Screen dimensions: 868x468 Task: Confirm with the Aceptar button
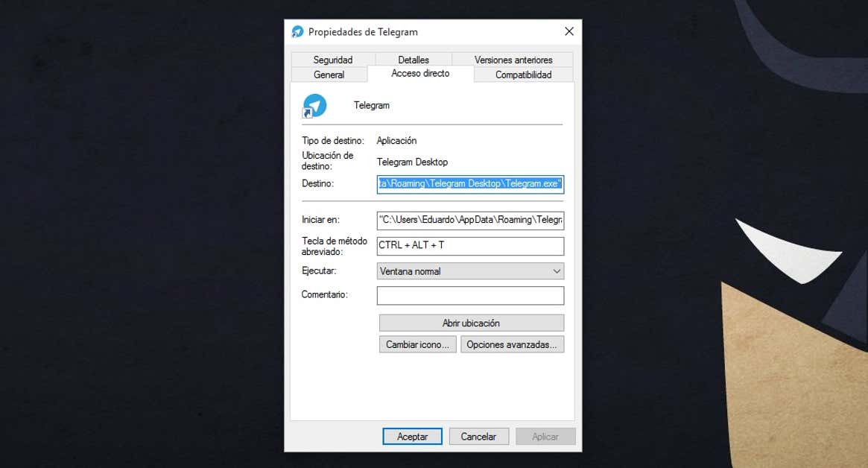tap(413, 437)
